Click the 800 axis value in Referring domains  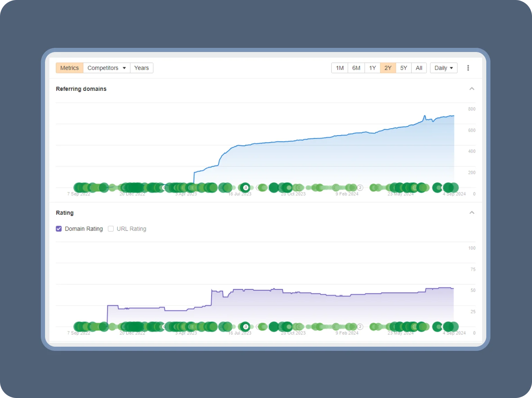pos(472,109)
